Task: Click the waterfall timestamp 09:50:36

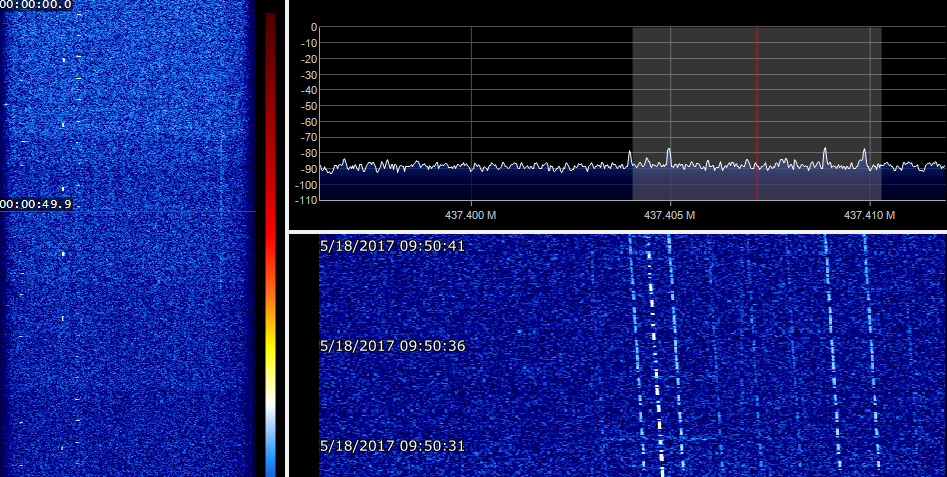Action: [x=393, y=346]
